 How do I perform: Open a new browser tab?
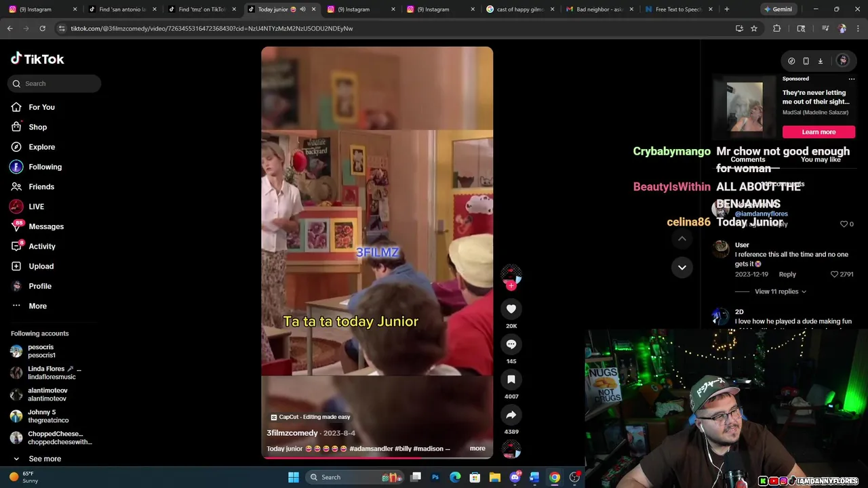727,9
